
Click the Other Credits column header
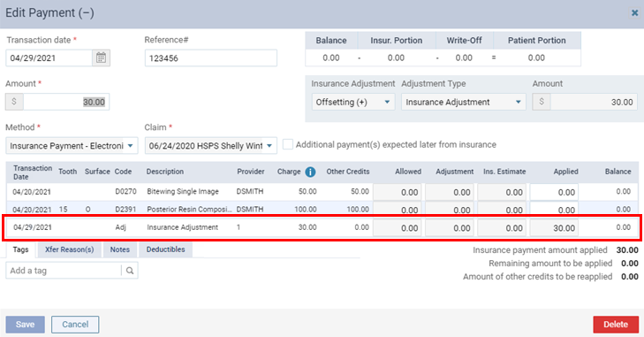pos(348,172)
